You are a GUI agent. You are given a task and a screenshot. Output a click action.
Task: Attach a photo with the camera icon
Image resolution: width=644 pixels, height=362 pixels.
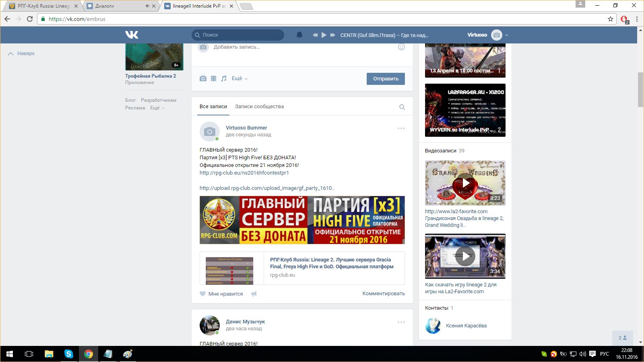[x=203, y=78]
